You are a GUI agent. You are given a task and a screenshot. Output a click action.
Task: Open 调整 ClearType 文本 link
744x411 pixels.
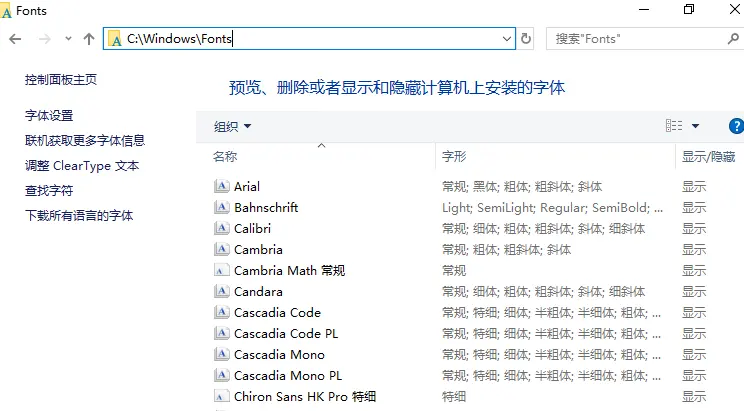click(82, 166)
